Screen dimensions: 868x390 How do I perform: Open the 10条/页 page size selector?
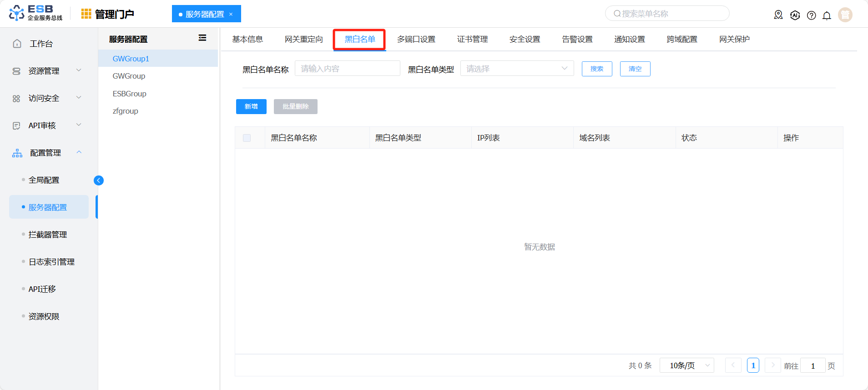click(686, 365)
